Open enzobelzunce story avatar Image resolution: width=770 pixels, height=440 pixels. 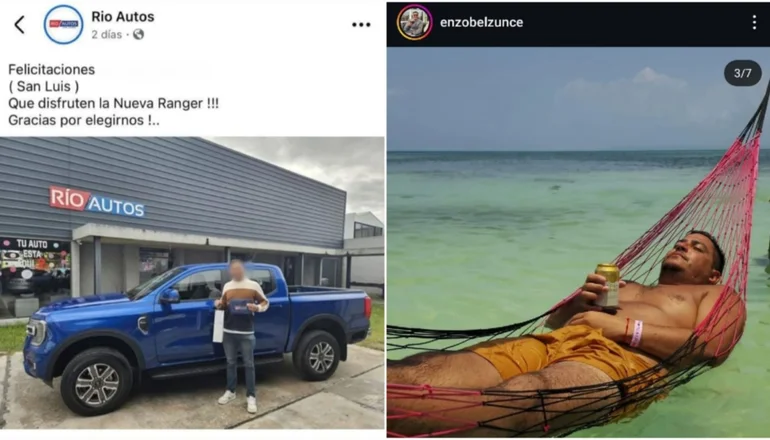point(414,22)
